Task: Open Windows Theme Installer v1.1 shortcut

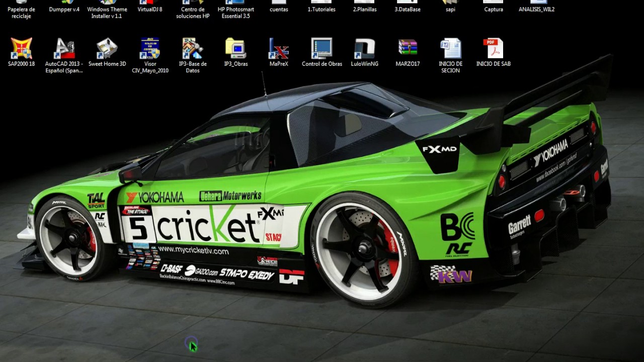Action: pyautogui.click(x=107, y=9)
